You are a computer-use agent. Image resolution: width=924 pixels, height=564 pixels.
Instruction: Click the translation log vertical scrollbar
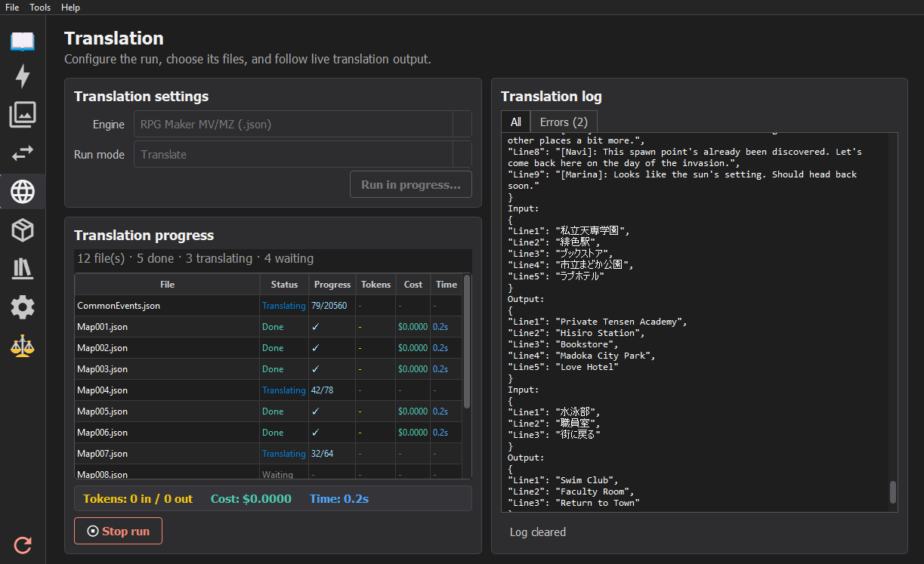[x=892, y=492]
